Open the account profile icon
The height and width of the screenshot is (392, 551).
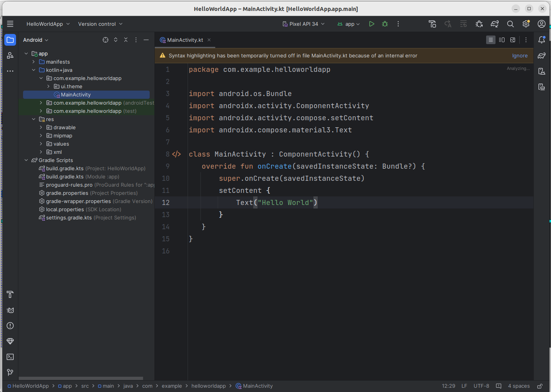542,24
